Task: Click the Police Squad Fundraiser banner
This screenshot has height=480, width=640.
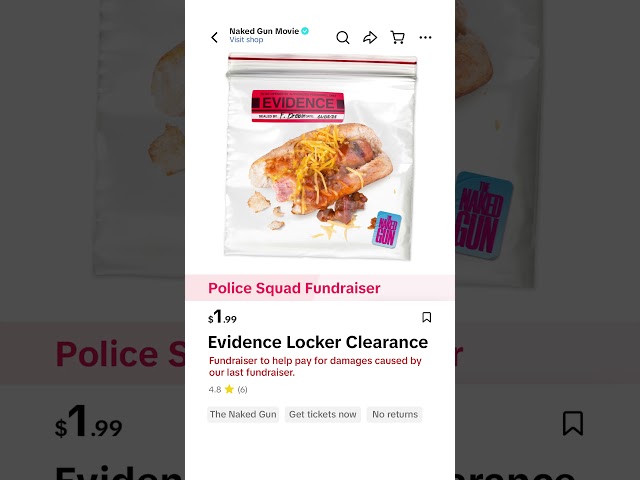Action: pos(320,288)
